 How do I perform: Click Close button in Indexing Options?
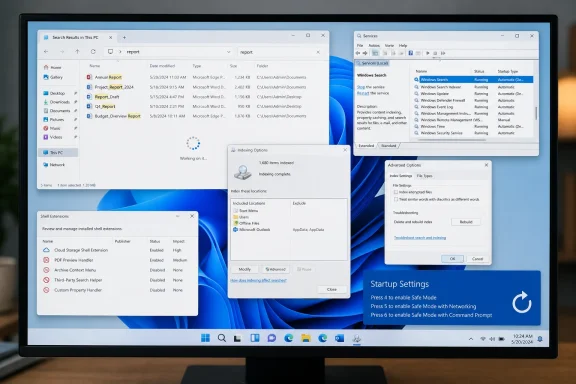(332, 290)
